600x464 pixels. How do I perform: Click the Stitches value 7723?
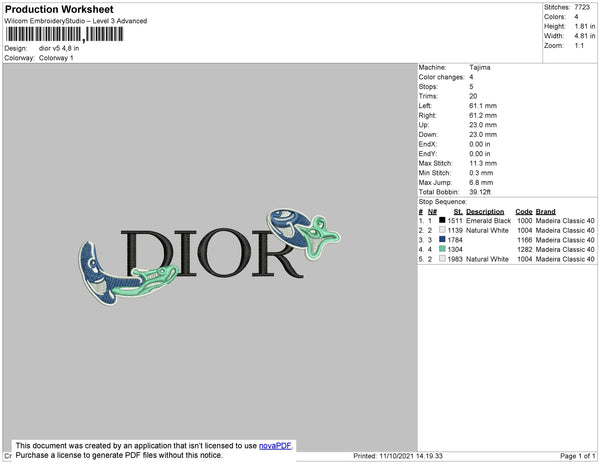pos(582,7)
